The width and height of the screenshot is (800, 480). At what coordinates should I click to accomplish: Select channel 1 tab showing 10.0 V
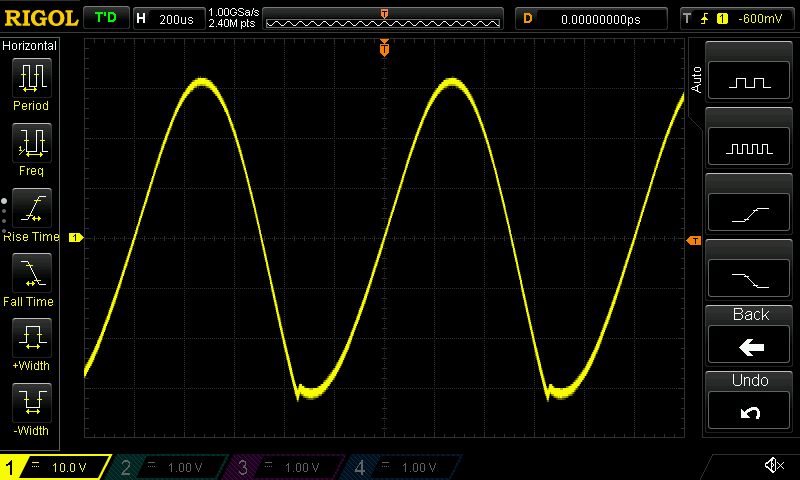(x=55, y=467)
